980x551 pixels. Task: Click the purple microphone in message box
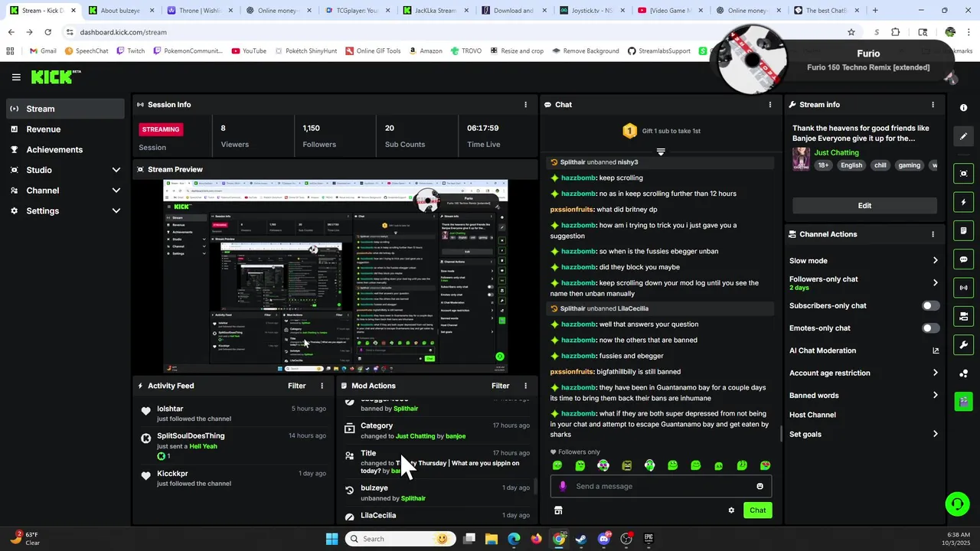click(563, 486)
